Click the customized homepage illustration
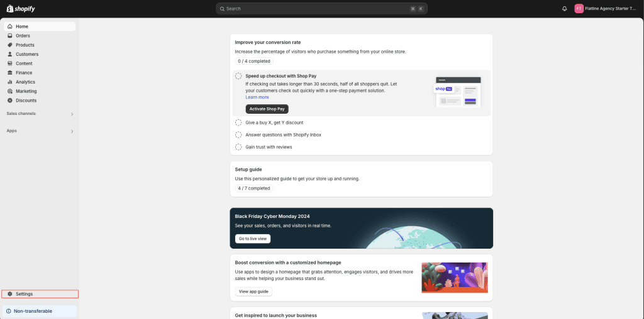644x319 pixels. [x=455, y=278]
